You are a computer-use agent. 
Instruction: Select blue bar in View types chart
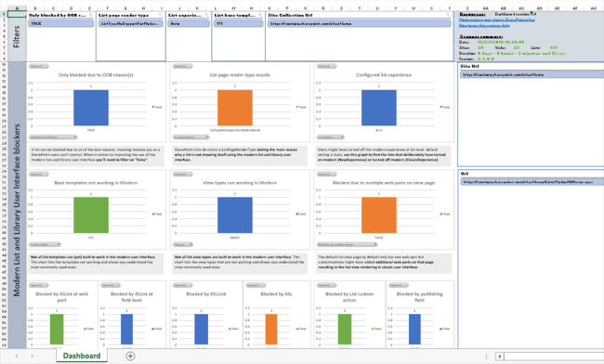(235, 215)
